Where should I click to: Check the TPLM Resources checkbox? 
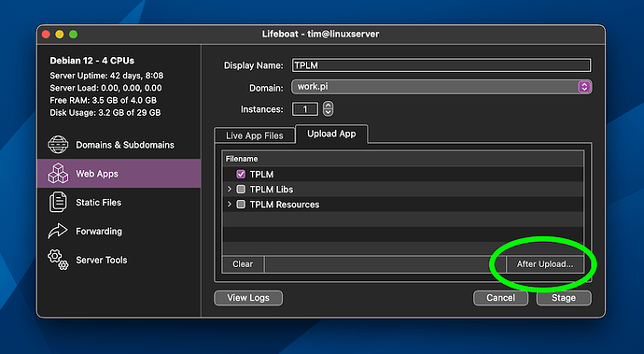click(x=241, y=205)
